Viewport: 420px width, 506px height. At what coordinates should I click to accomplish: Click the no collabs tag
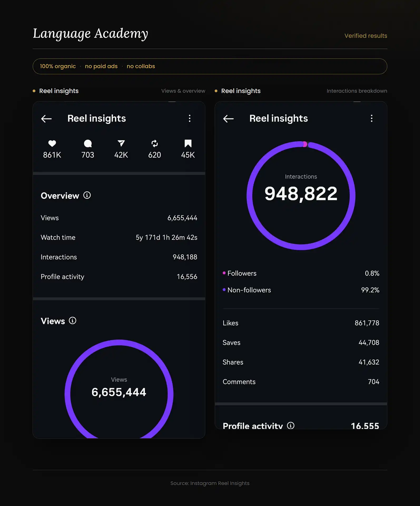click(x=141, y=66)
